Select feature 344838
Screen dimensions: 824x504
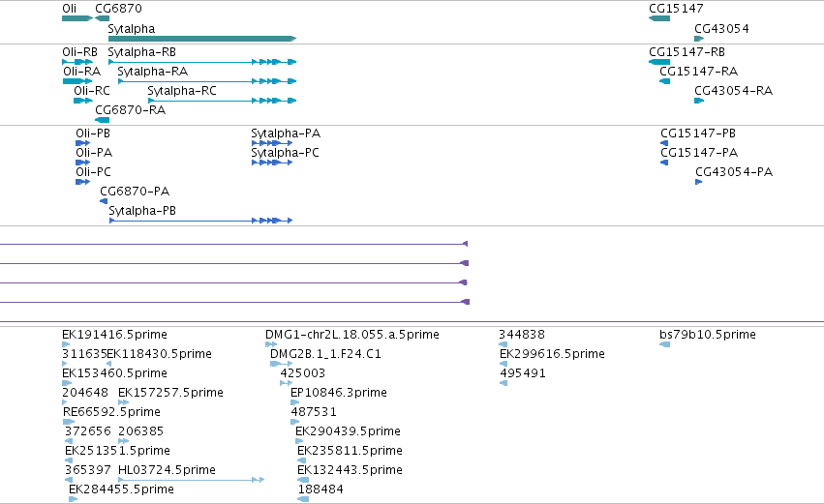[503, 345]
